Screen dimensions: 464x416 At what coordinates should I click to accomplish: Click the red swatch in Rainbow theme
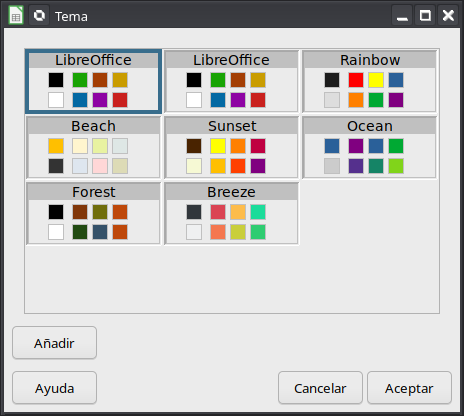(x=356, y=80)
